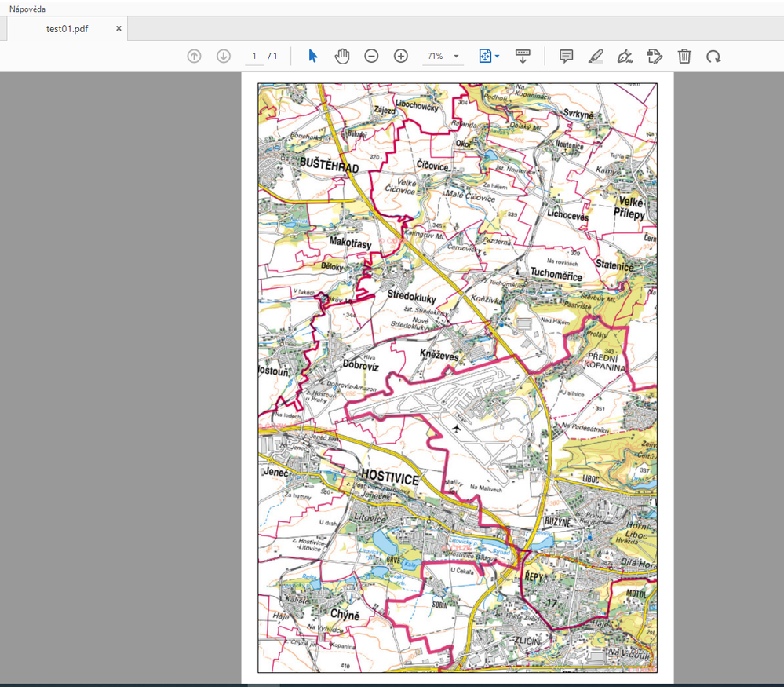Click the ZLIČÍN label on the map
Viewport: 784px width, 687px height.
click(x=527, y=641)
